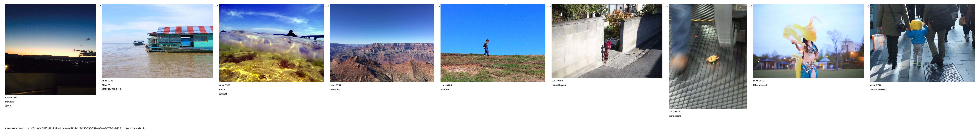The image size is (980, 132).
Task: Click the author name Parurun
Action: pyautogui.click(x=10, y=102)
